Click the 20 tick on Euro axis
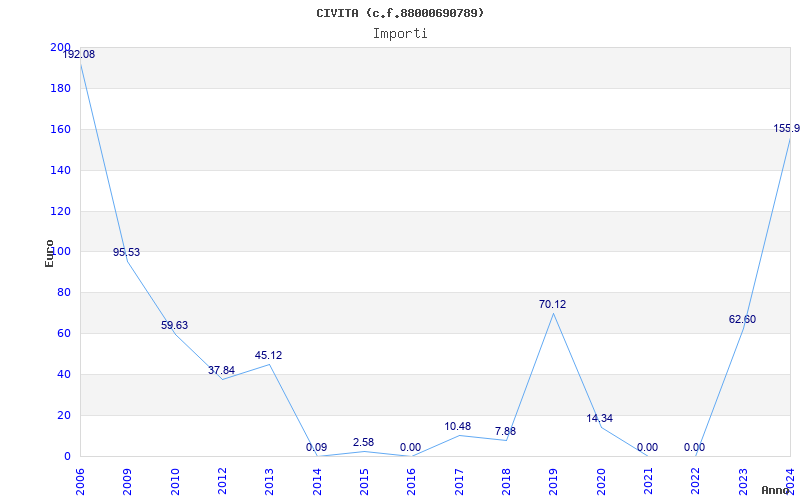The width and height of the screenshot is (800, 500). click(63, 415)
